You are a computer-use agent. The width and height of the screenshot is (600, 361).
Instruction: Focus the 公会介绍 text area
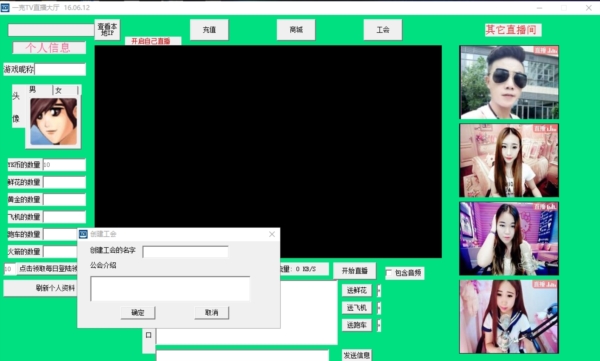(x=170, y=288)
